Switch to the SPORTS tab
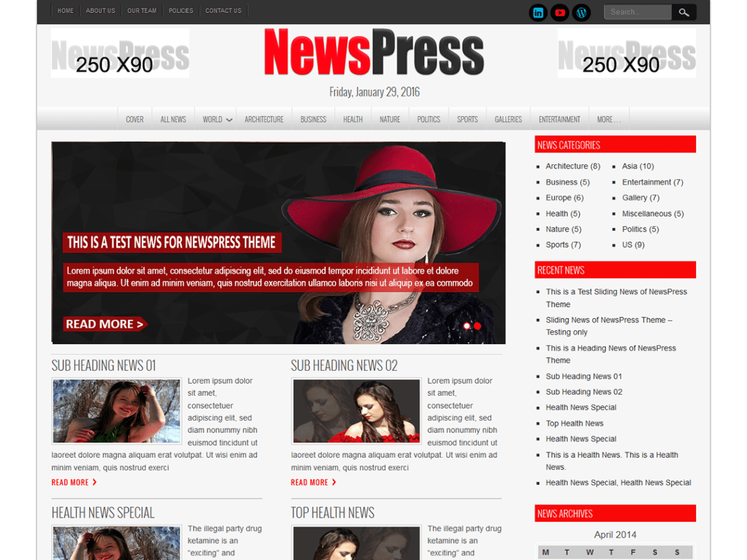747x560 pixels. (x=467, y=118)
